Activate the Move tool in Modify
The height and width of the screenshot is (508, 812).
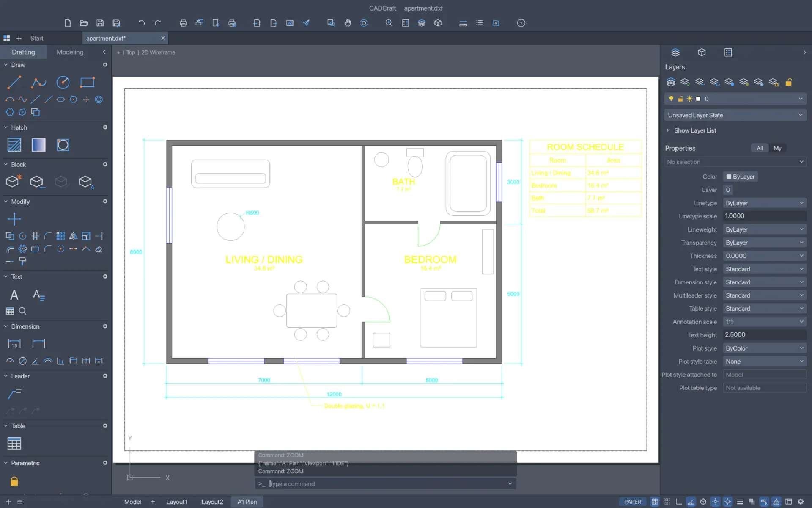tap(14, 219)
